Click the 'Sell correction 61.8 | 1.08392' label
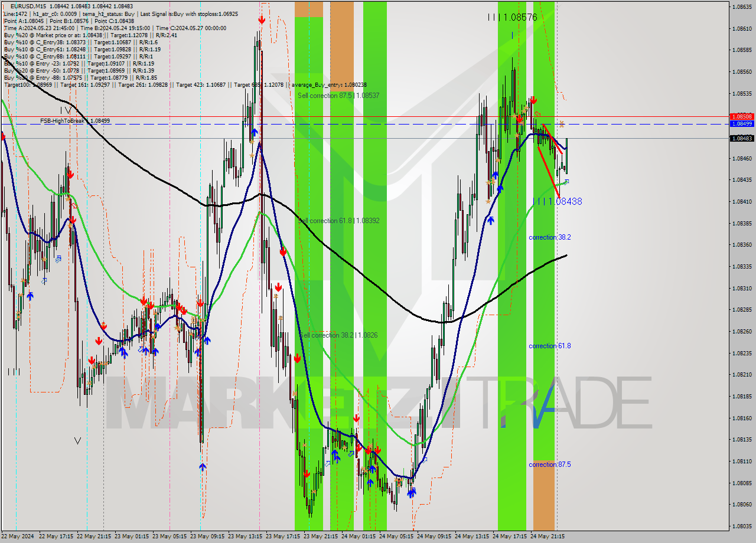The image size is (756, 543). coord(339,220)
